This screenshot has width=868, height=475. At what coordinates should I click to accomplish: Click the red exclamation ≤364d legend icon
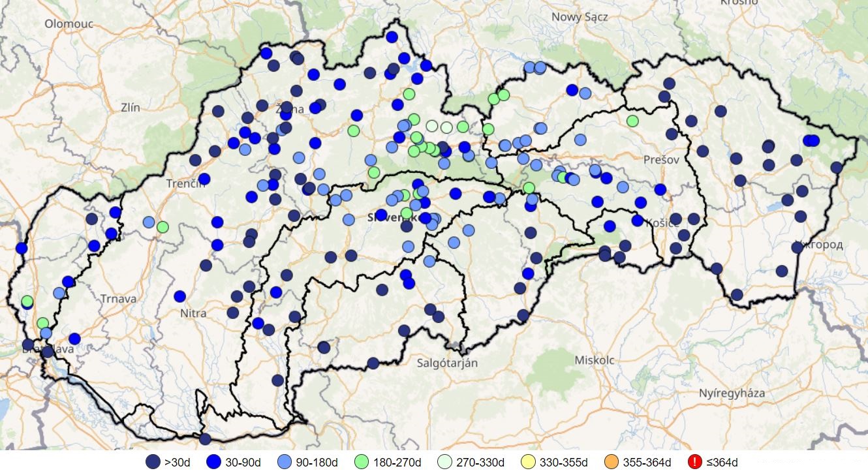tap(694, 462)
